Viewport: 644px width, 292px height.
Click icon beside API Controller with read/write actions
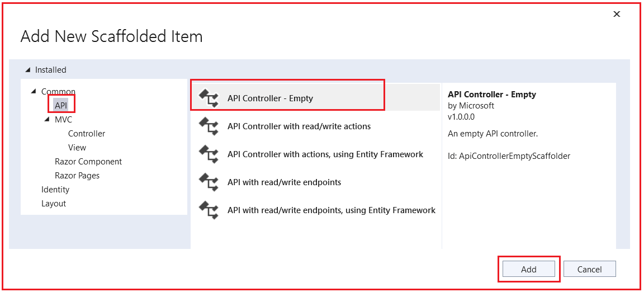pos(209,126)
